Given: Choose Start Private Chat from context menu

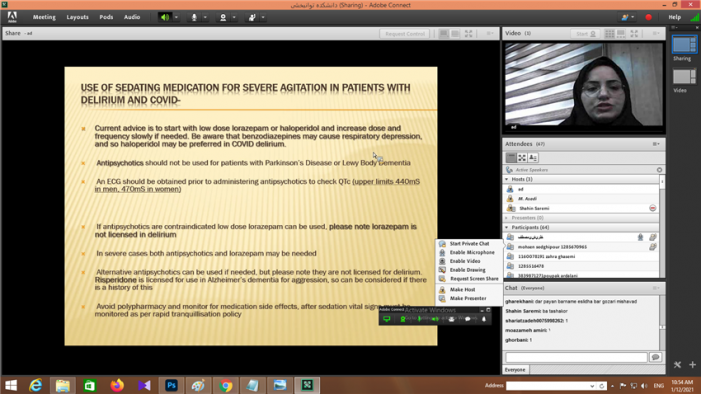Looking at the screenshot, I should tap(468, 244).
